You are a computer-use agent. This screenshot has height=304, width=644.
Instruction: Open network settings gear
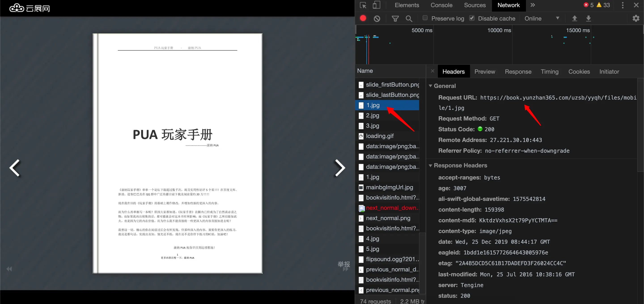pyautogui.click(x=636, y=18)
